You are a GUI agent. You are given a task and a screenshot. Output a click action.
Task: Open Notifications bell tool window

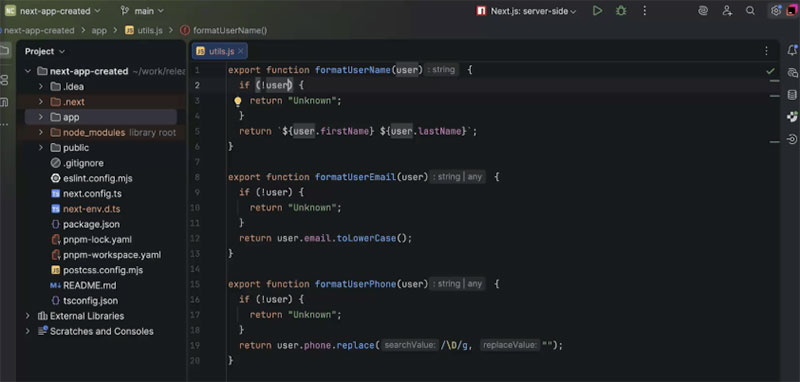[792, 50]
